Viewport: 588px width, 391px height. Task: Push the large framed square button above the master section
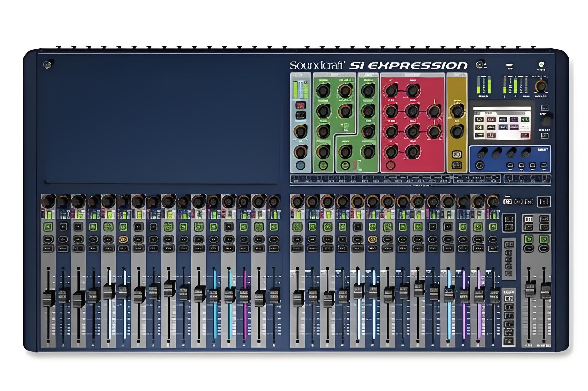(x=544, y=201)
